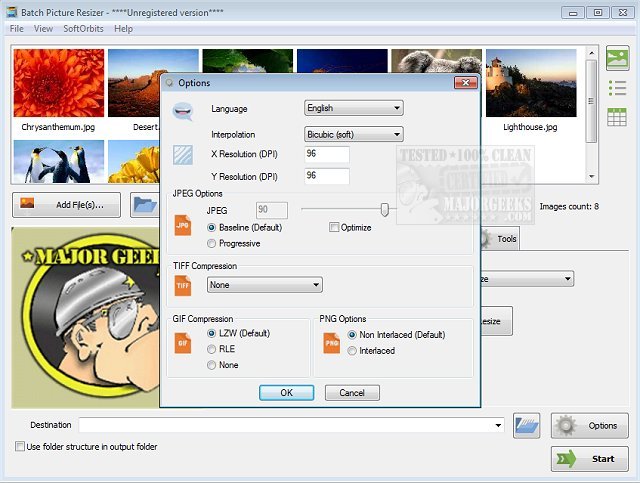The image size is (640, 483).
Task: Click the interpolation pattern icon
Action: (182, 155)
